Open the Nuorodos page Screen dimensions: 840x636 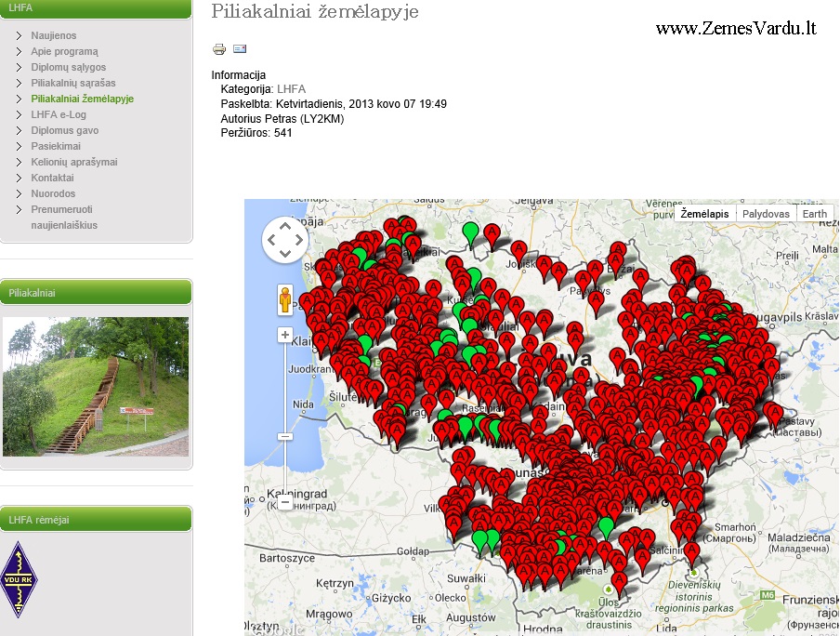coord(53,193)
